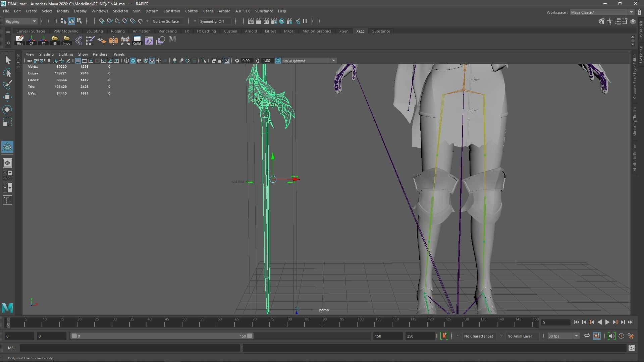This screenshot has height=362, width=644.
Task: Step to the next key
Action: [615, 322]
